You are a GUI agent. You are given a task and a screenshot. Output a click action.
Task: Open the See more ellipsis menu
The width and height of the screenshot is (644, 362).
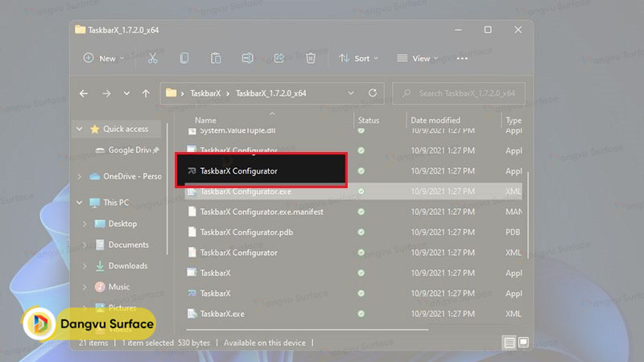(462, 59)
